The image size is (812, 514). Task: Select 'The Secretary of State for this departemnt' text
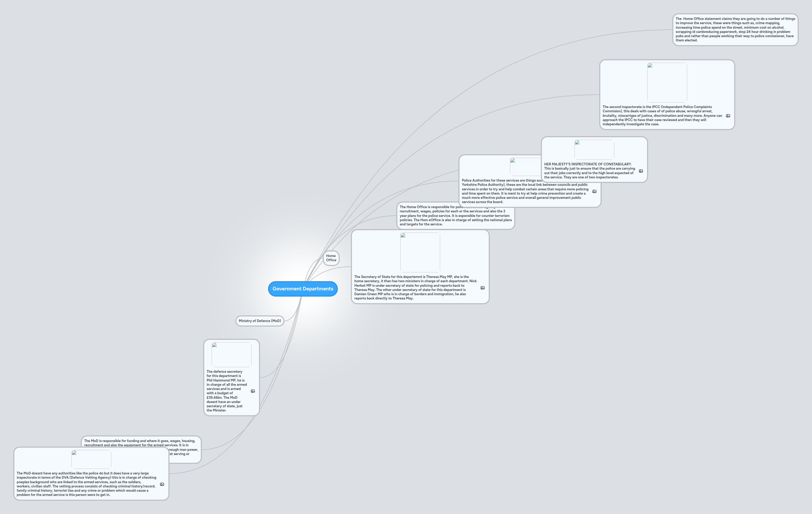[415, 288]
